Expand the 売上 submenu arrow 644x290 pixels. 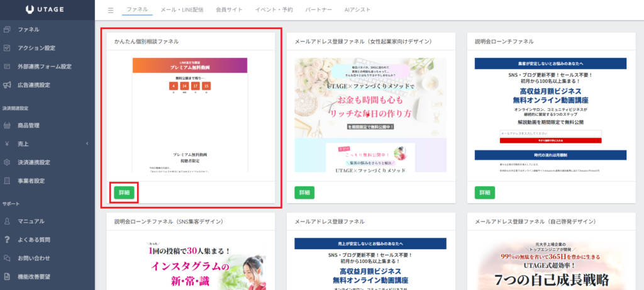(x=86, y=144)
